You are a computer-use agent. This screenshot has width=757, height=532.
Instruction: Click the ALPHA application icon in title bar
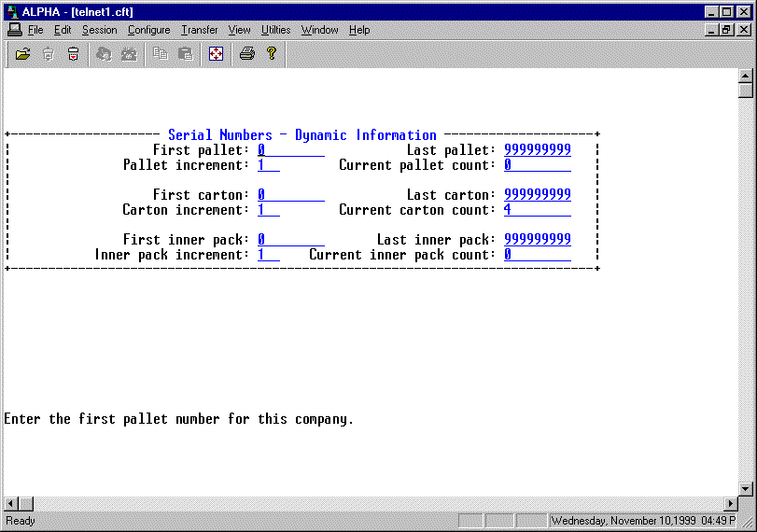(x=12, y=11)
